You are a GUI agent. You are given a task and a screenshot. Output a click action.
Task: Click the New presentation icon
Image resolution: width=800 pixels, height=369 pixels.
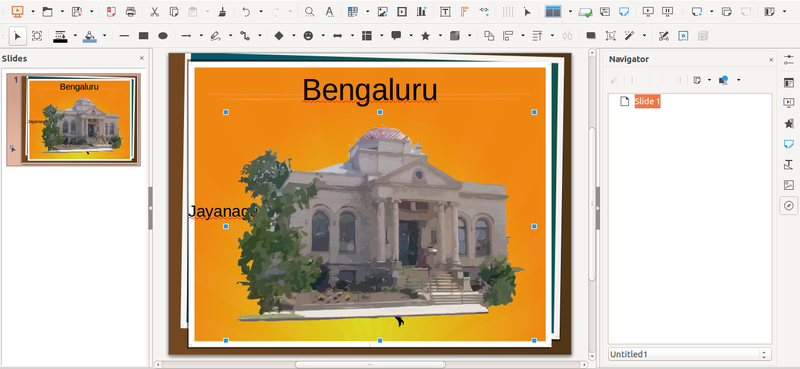[17, 11]
